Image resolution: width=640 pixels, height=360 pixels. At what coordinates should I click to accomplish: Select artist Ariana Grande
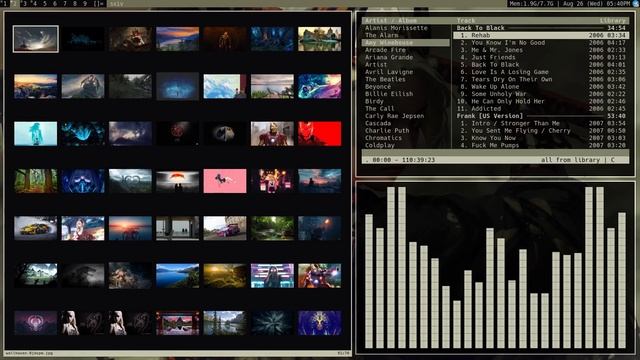click(389, 58)
